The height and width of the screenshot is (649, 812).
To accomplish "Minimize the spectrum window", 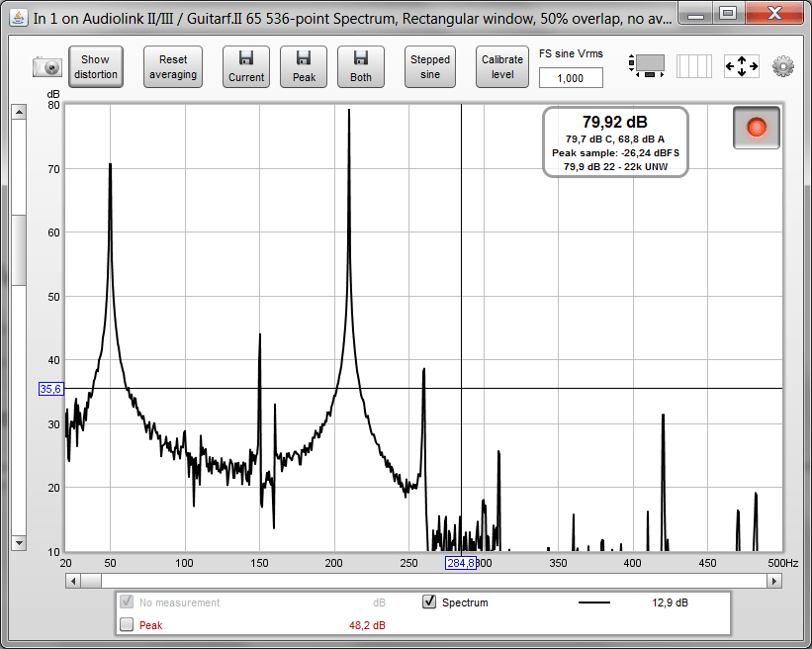I will coord(695,14).
